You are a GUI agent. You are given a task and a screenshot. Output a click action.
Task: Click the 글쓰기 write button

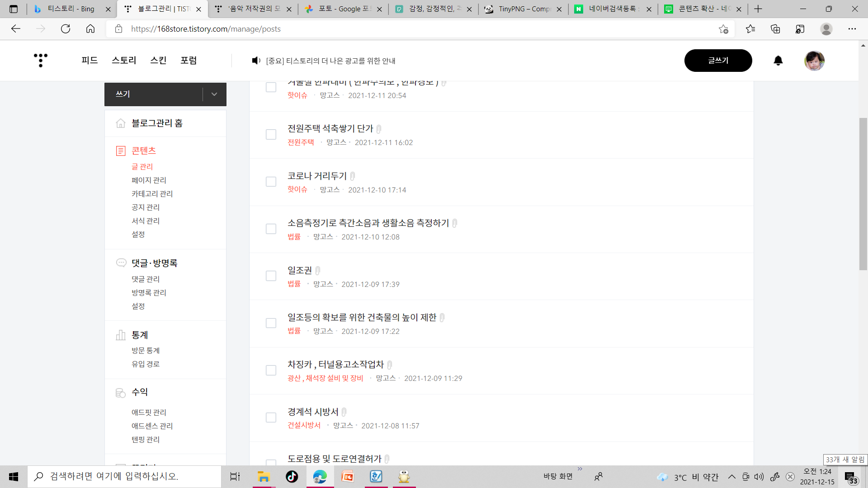click(x=718, y=60)
